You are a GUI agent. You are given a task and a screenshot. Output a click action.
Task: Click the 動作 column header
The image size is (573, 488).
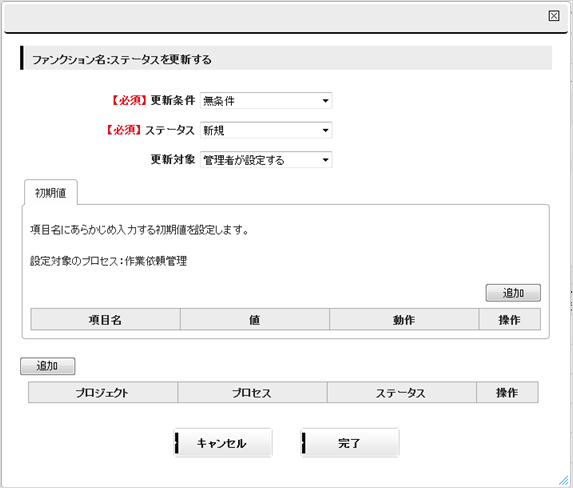404,319
